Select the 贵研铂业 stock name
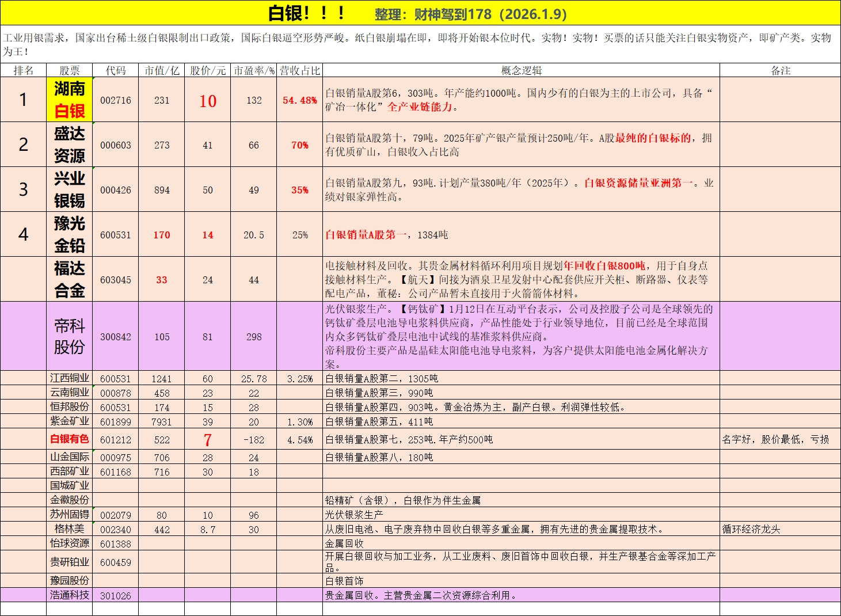841x616 pixels. coord(70,561)
